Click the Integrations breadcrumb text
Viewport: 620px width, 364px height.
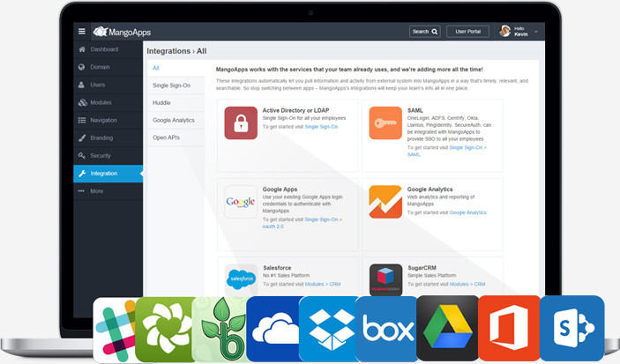168,51
